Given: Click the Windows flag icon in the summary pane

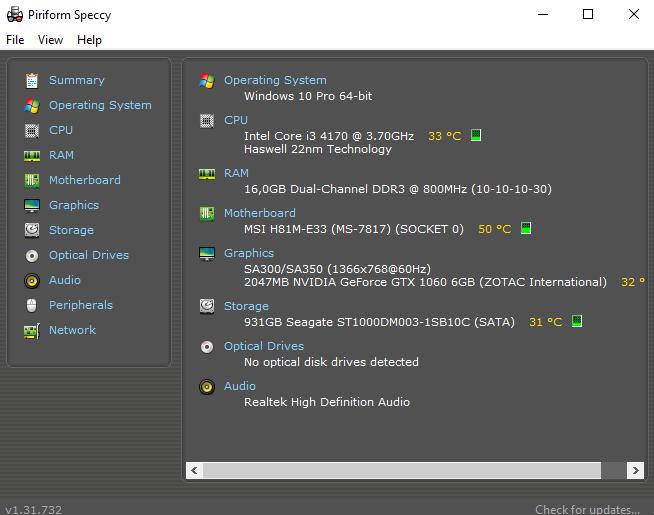Looking at the screenshot, I should [x=207, y=80].
